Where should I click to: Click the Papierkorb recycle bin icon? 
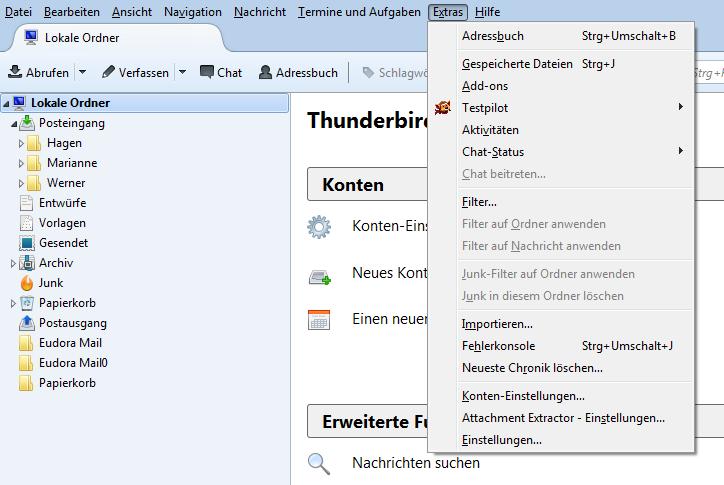(27, 303)
